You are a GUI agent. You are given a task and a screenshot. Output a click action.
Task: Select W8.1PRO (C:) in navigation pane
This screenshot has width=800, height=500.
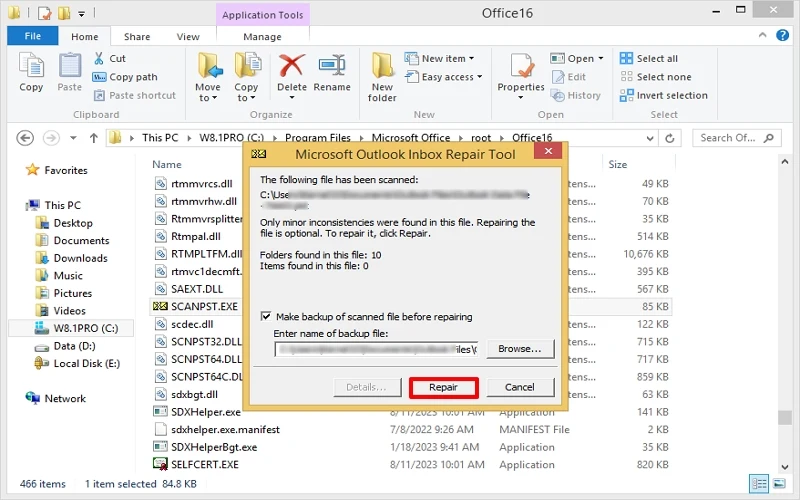click(85, 328)
